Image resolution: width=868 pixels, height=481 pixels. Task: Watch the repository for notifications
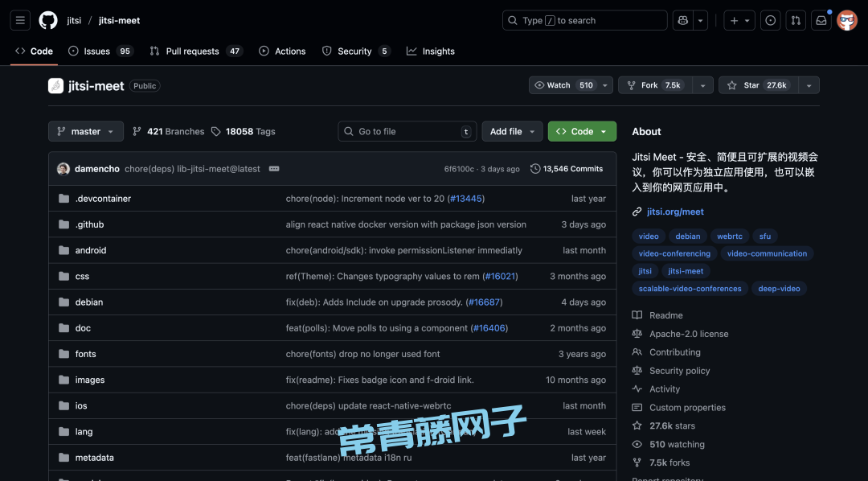tap(563, 85)
